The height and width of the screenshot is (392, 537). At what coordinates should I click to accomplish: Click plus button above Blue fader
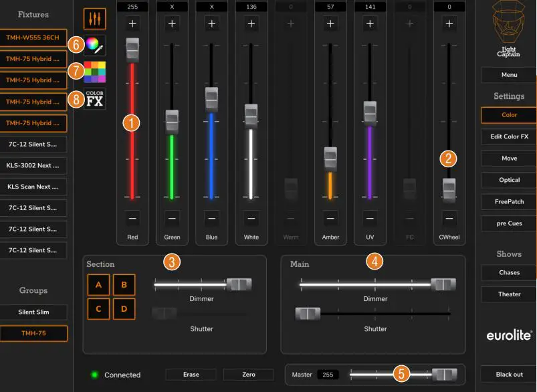click(x=211, y=23)
